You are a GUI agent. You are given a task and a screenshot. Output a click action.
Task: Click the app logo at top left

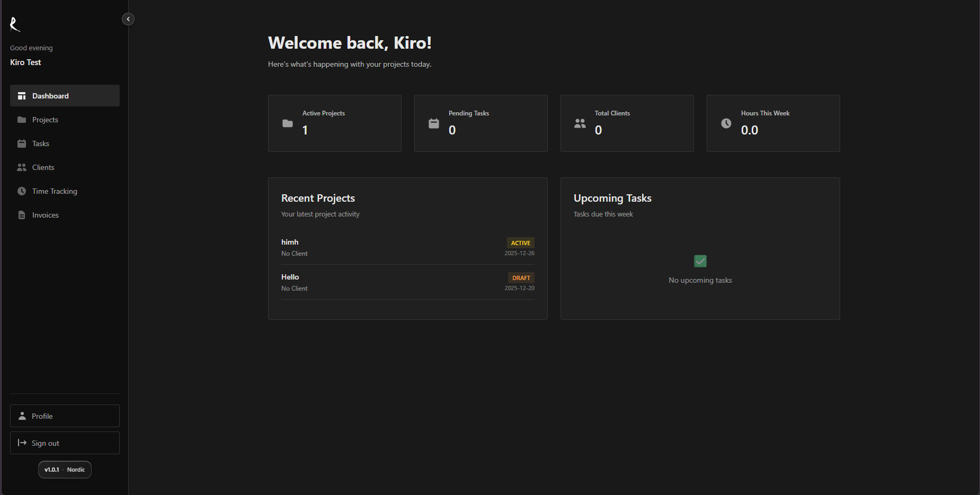14,24
